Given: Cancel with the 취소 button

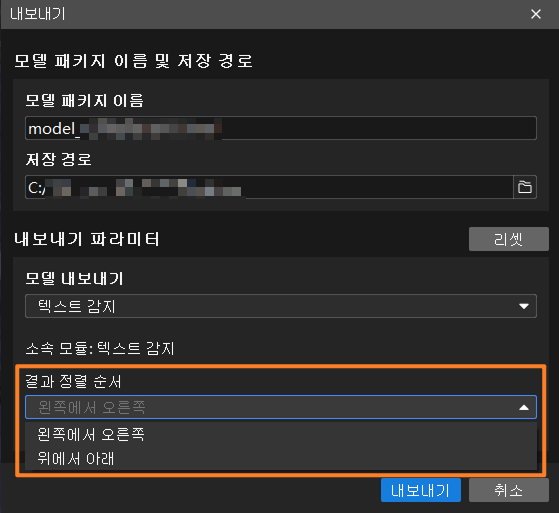Looking at the screenshot, I should point(509,490).
